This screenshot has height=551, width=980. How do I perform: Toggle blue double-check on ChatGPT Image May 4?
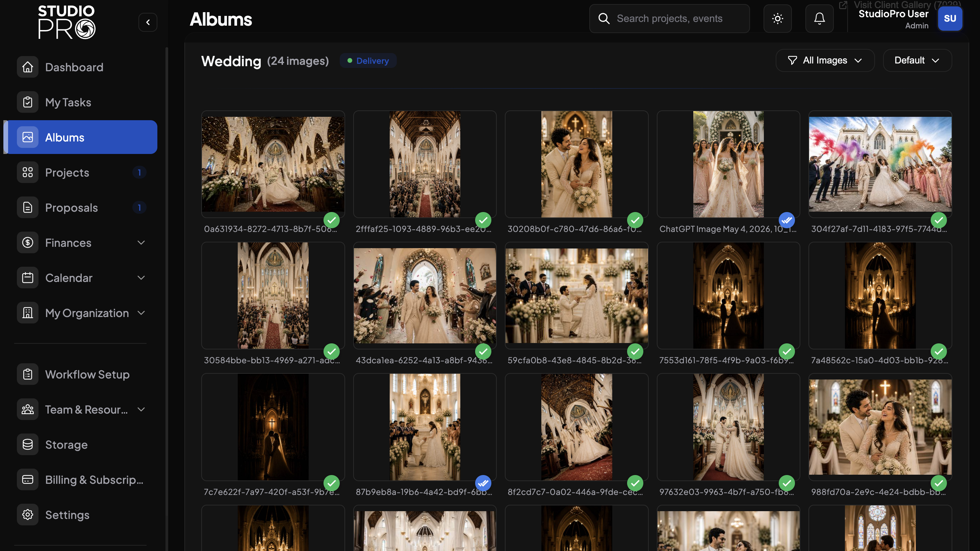787,220
